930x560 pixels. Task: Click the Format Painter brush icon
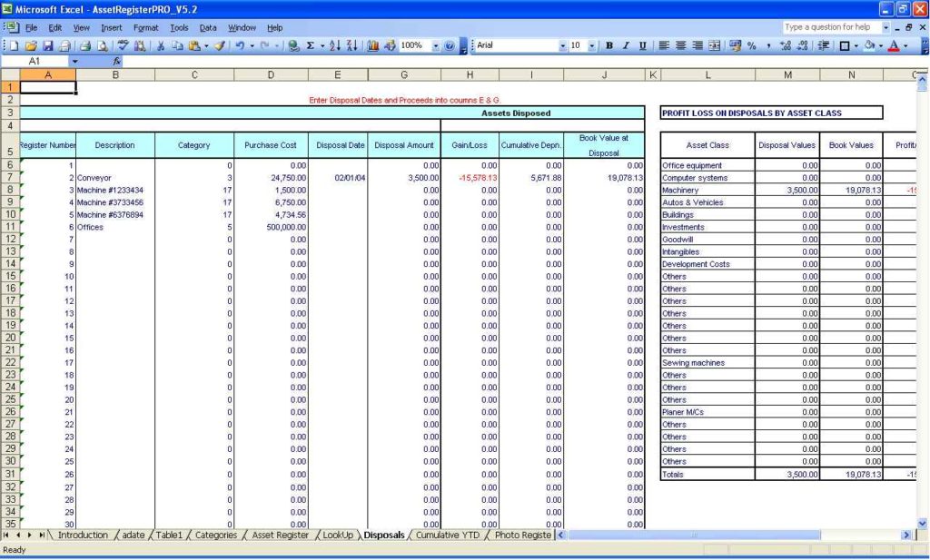coord(219,45)
